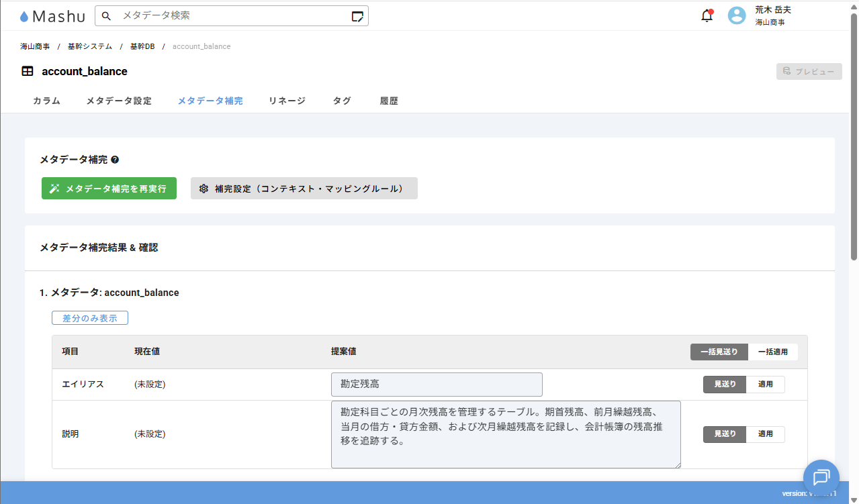Click the Mashu logo
Viewport: 859px width, 504px height.
point(52,16)
